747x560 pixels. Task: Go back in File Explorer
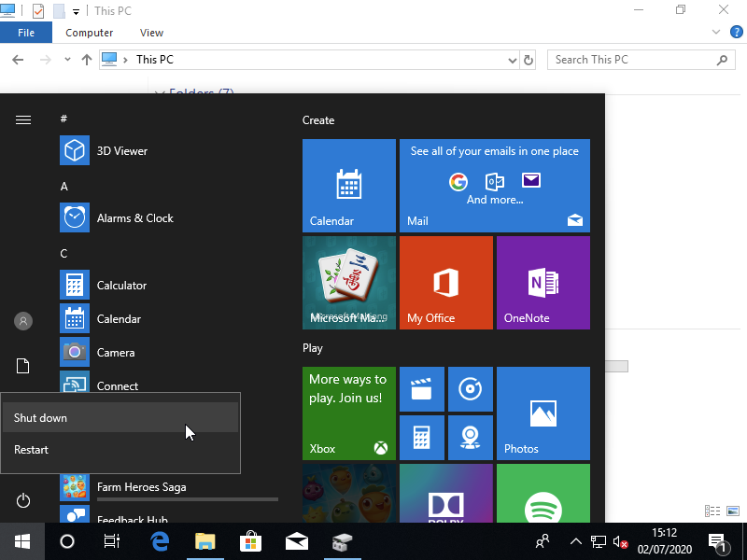pyautogui.click(x=18, y=60)
